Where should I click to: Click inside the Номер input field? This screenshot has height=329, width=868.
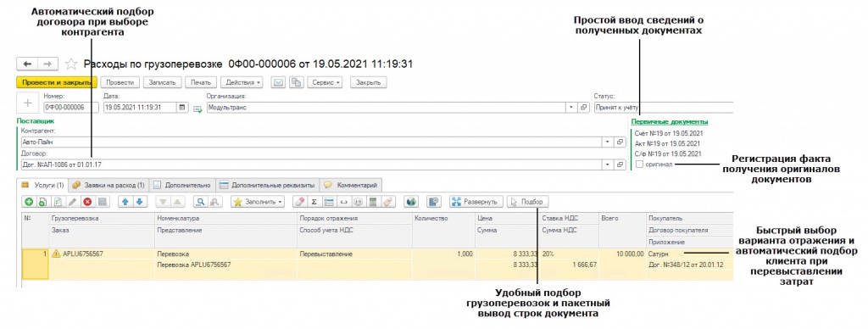70,108
